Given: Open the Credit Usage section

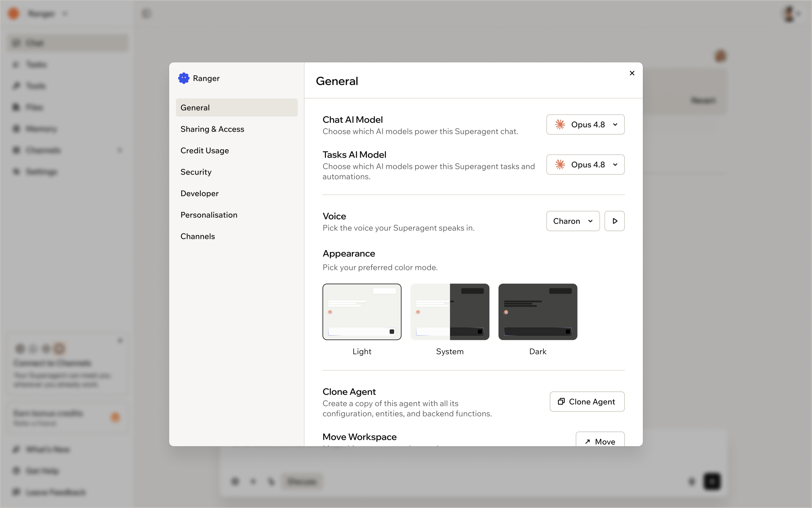Looking at the screenshot, I should 237,151.
